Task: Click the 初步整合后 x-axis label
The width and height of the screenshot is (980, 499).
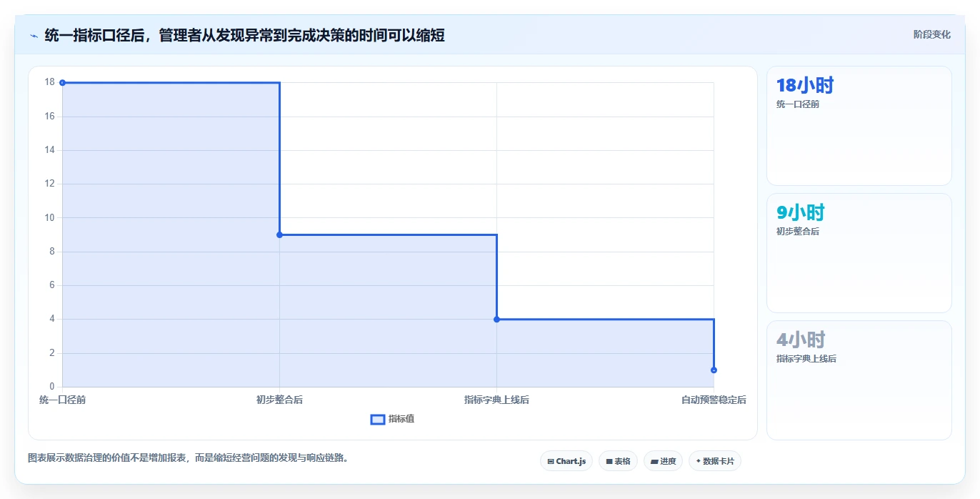Action: pyautogui.click(x=279, y=400)
